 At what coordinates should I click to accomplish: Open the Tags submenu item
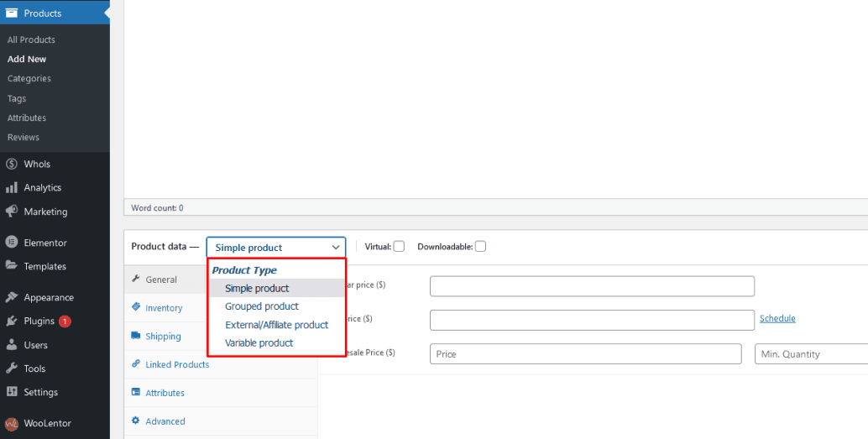tap(17, 98)
